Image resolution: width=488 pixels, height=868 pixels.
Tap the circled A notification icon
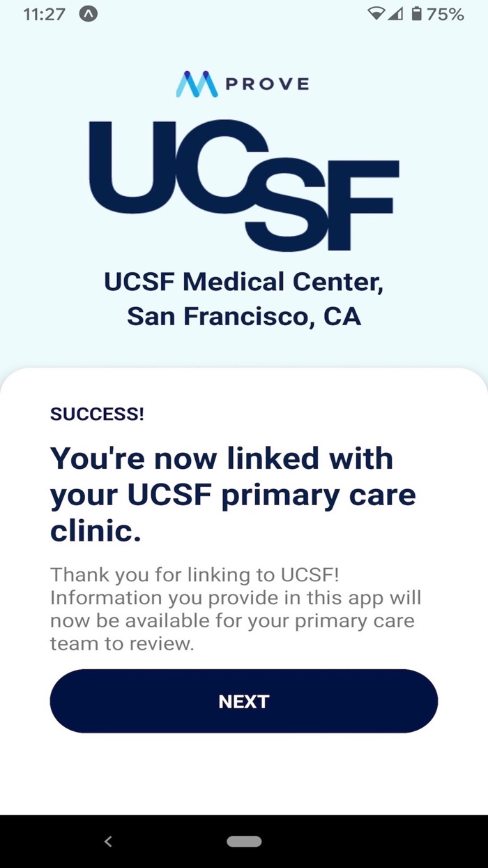(89, 14)
